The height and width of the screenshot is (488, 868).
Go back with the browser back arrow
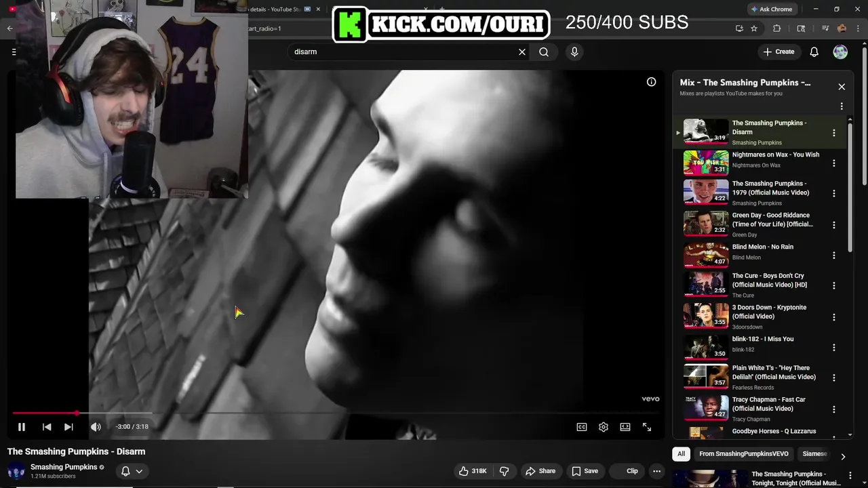pyautogui.click(x=9, y=28)
